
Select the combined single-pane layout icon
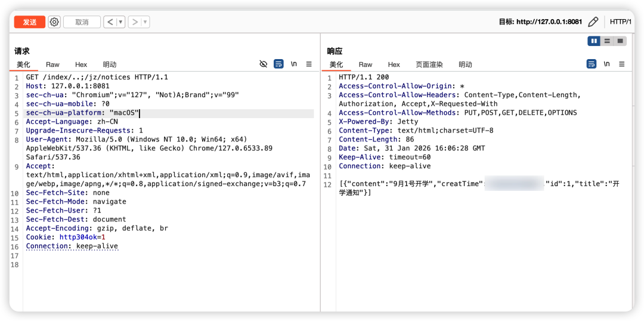pos(620,41)
